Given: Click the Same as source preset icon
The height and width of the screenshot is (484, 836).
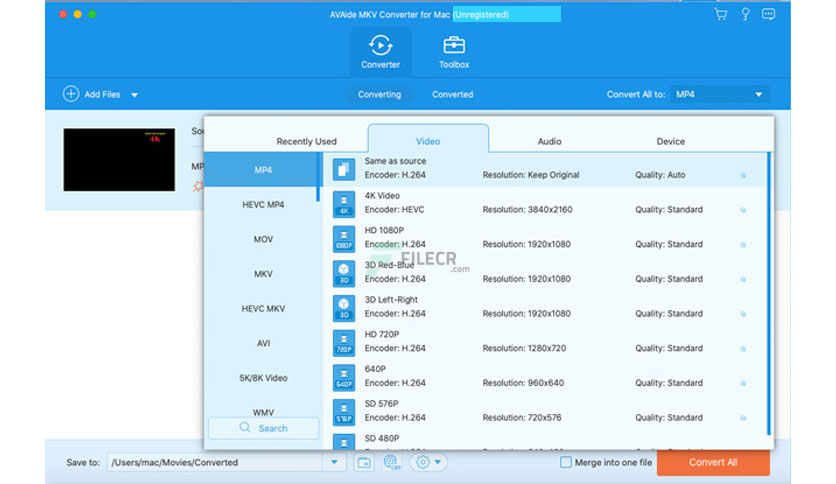Looking at the screenshot, I should [344, 170].
